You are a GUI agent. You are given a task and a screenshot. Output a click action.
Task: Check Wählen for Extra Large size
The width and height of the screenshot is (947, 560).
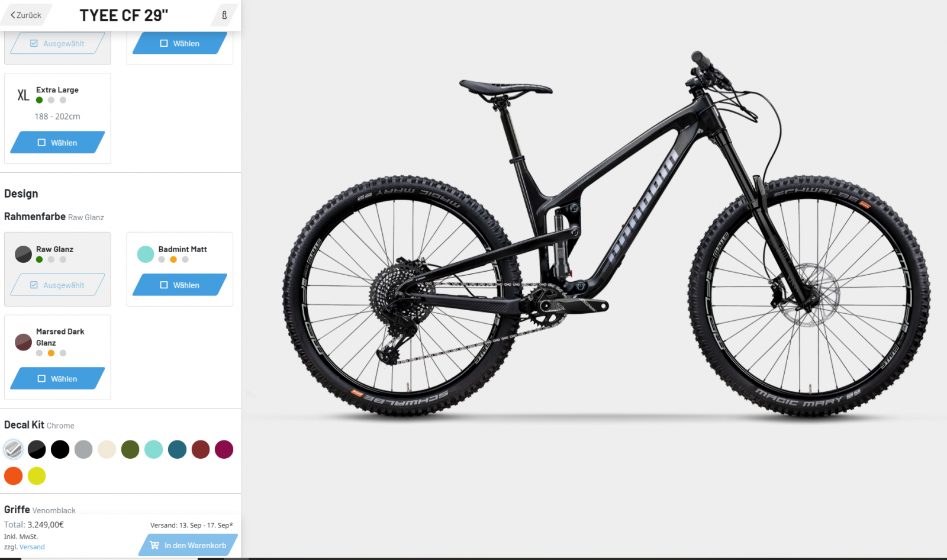coord(57,143)
